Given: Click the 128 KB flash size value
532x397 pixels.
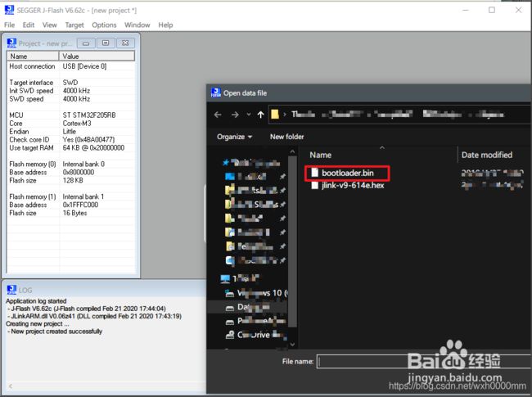Looking at the screenshot, I should (x=73, y=180).
